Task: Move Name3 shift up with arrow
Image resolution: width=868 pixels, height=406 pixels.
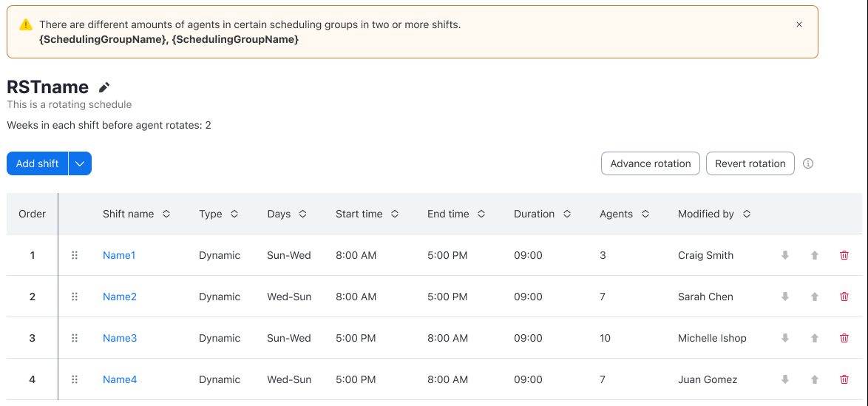Action: tap(814, 338)
